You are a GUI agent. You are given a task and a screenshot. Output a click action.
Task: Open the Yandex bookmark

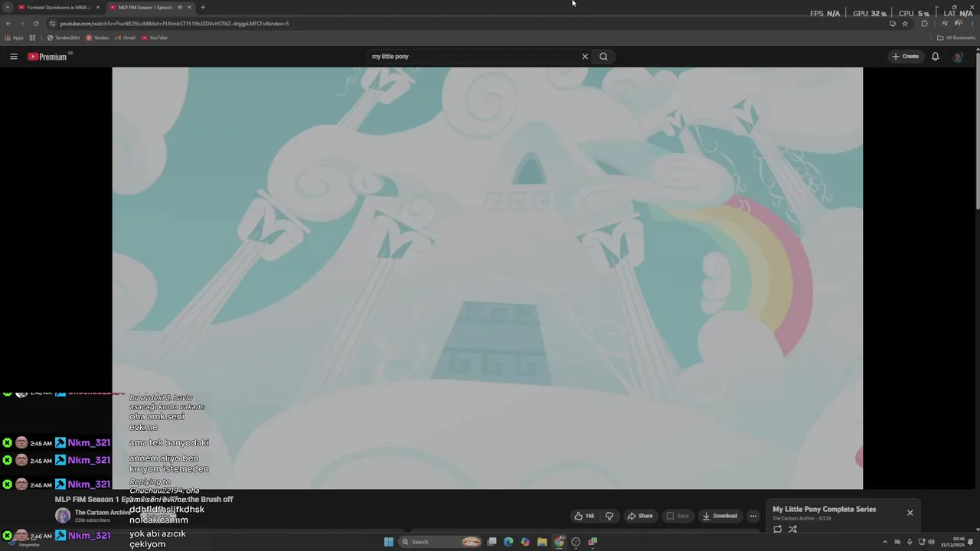point(97,37)
